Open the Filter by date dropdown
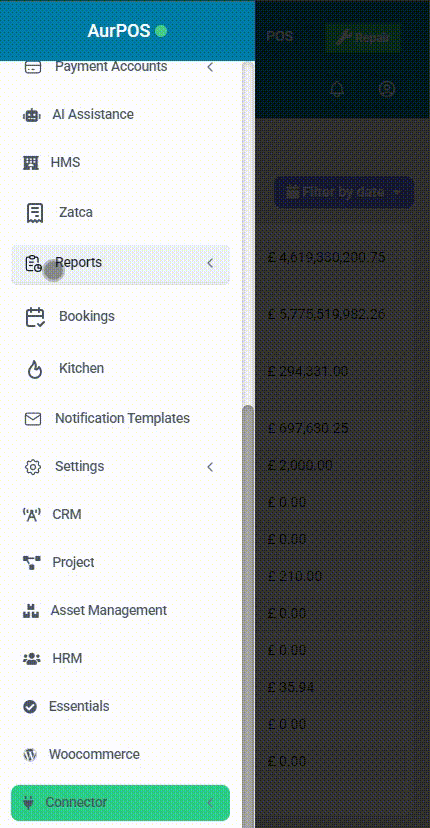This screenshot has width=430, height=828. tap(343, 192)
